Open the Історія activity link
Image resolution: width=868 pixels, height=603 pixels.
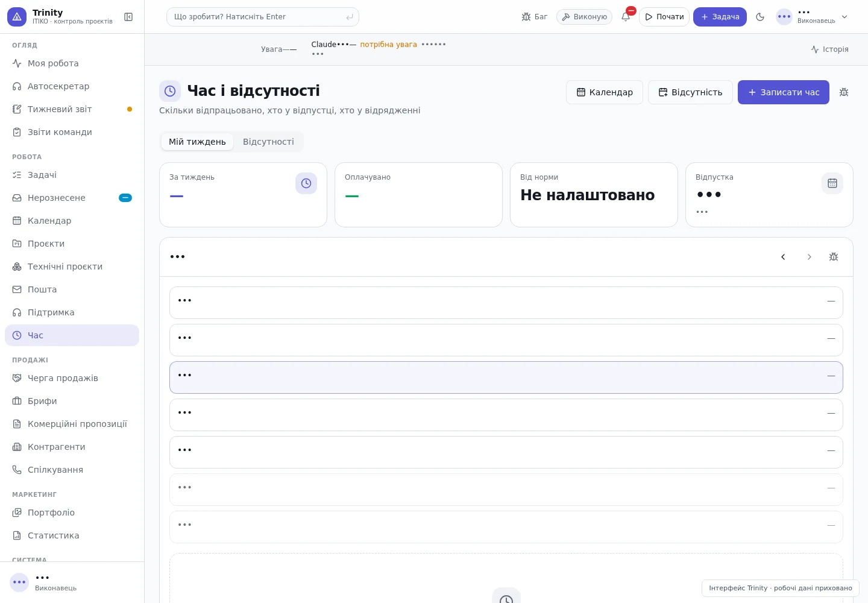point(829,49)
